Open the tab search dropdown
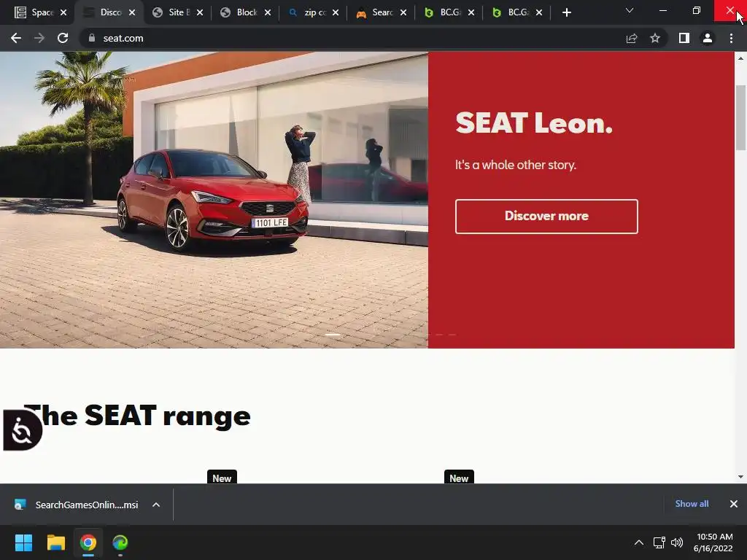Image resolution: width=747 pixels, height=560 pixels. coord(630,10)
